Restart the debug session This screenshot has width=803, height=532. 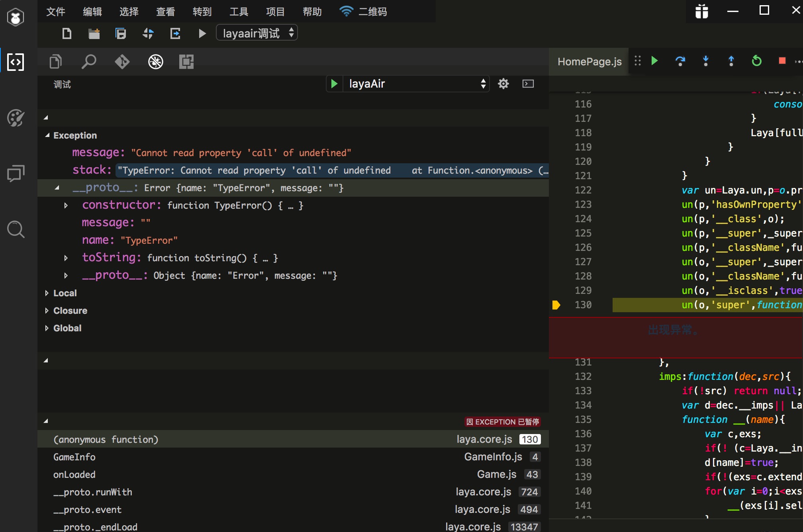click(x=756, y=61)
